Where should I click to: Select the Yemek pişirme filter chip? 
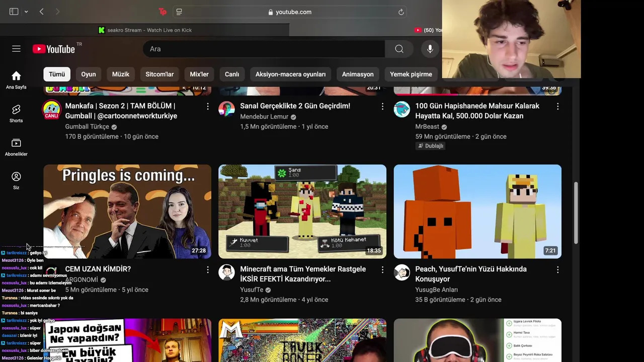[x=411, y=74]
